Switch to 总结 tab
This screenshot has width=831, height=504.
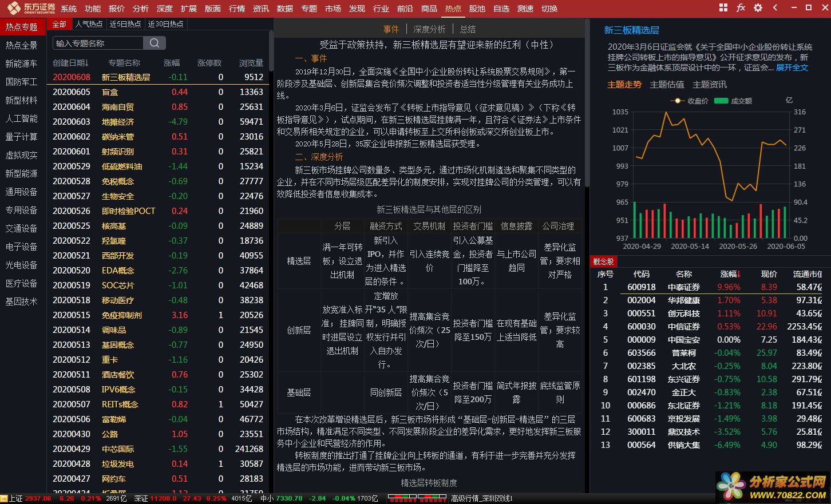point(468,29)
